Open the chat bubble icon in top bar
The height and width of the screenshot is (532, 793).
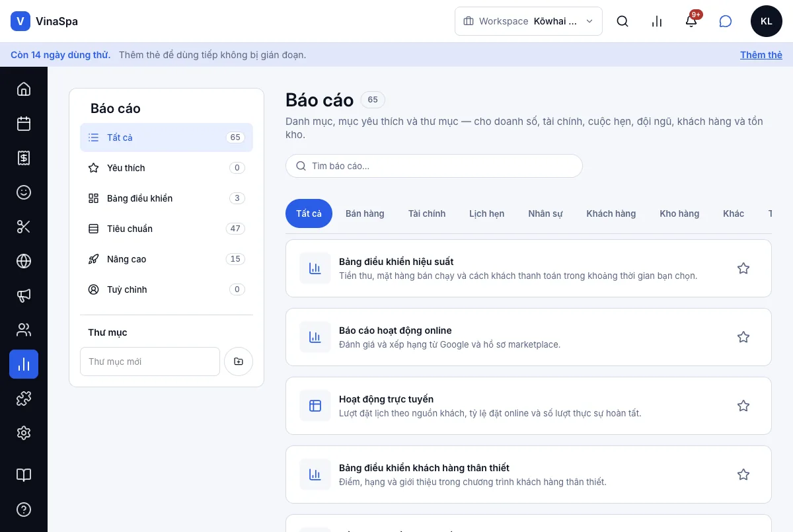click(726, 21)
